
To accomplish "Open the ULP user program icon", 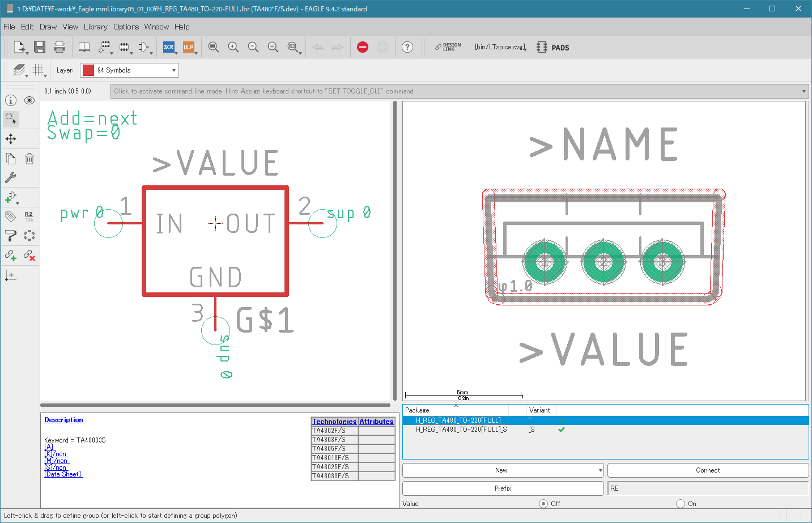I will (188, 47).
